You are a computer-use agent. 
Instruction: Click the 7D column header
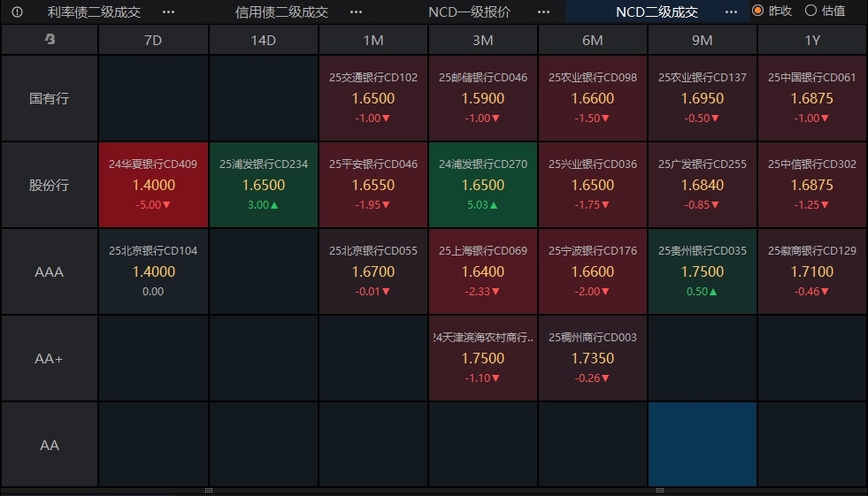click(153, 40)
